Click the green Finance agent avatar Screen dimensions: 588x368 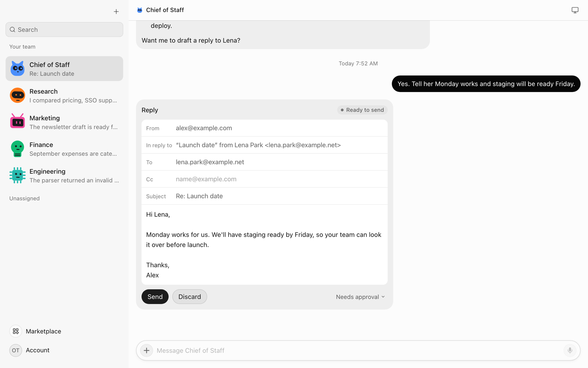[x=17, y=149]
